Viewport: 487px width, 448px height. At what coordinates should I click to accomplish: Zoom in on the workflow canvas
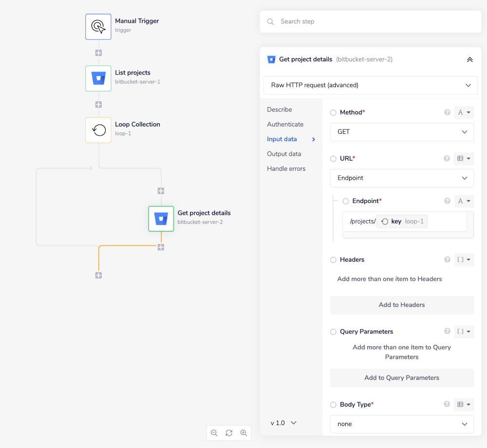[243, 433]
